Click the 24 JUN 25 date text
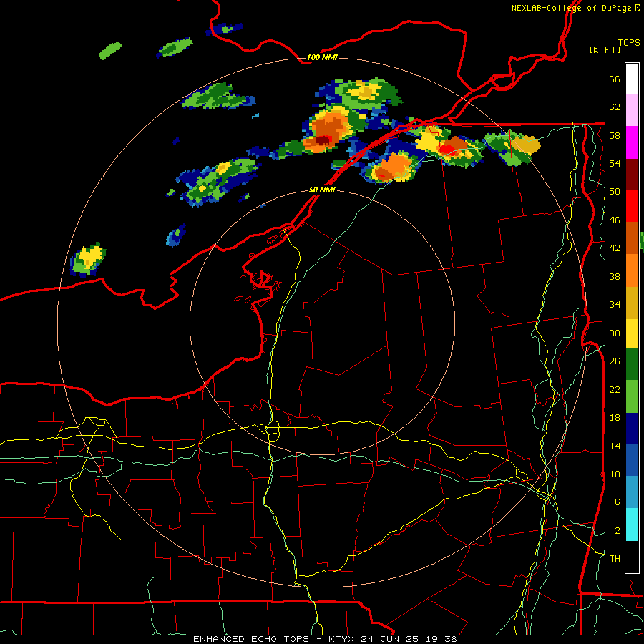 pyautogui.click(x=390, y=639)
